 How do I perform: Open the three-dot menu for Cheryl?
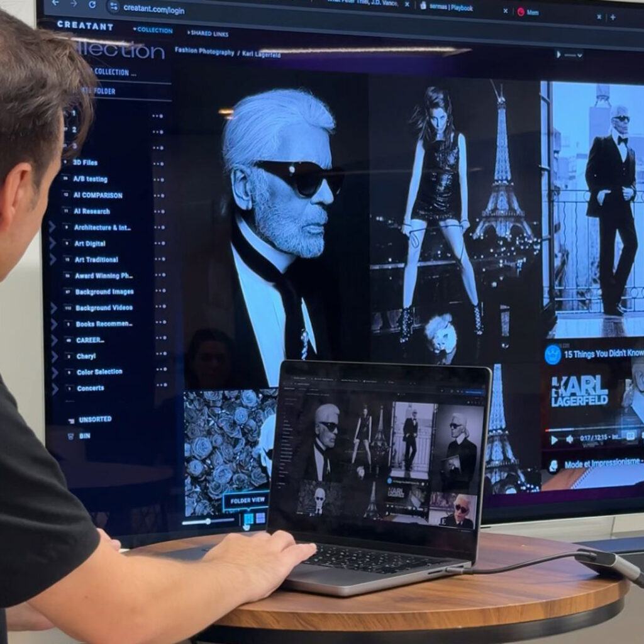coord(162,353)
